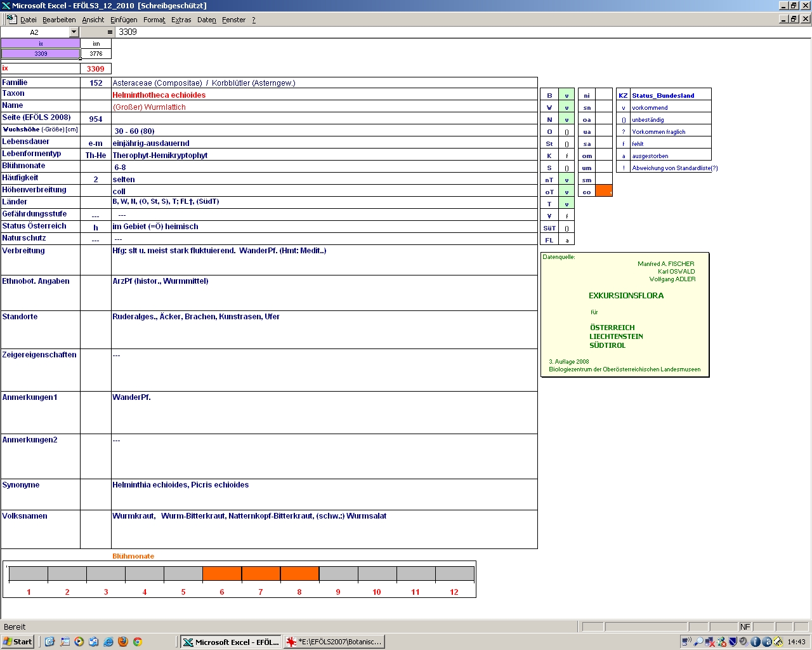
Task: Click the blue shield tray icon
Action: (733, 642)
